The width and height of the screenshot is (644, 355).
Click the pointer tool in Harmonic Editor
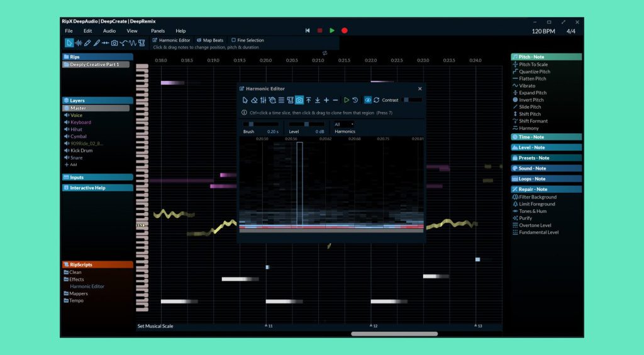tap(245, 100)
